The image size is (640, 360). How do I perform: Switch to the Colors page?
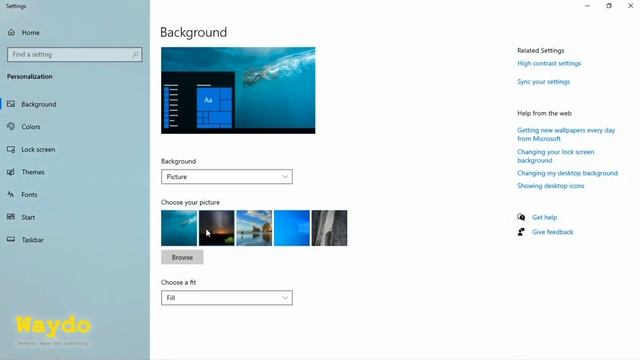click(31, 127)
